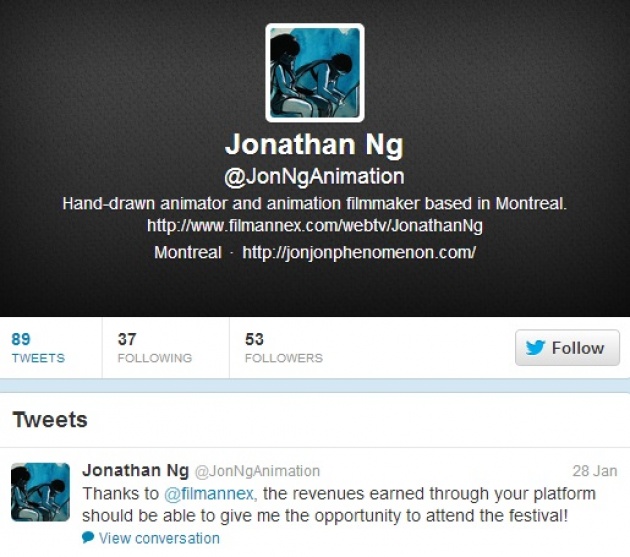Image resolution: width=630 pixels, height=557 pixels.
Task: Click the Jonathan Ng profile header name
Action: coord(314,145)
